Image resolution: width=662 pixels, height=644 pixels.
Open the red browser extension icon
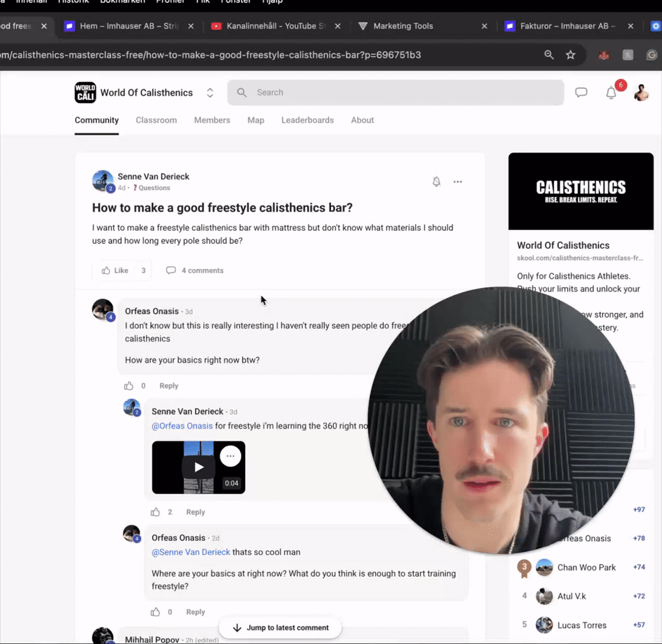[x=604, y=55]
